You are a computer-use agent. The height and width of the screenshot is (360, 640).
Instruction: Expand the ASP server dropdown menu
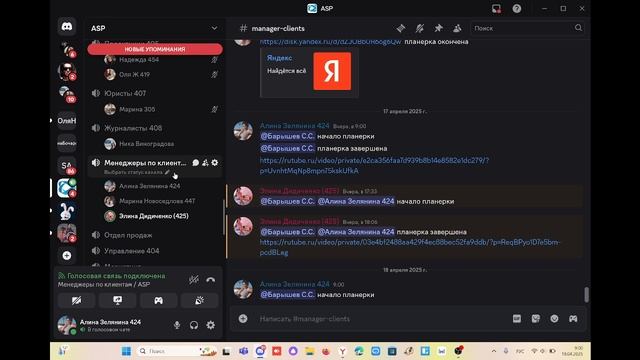pyautogui.click(x=214, y=28)
